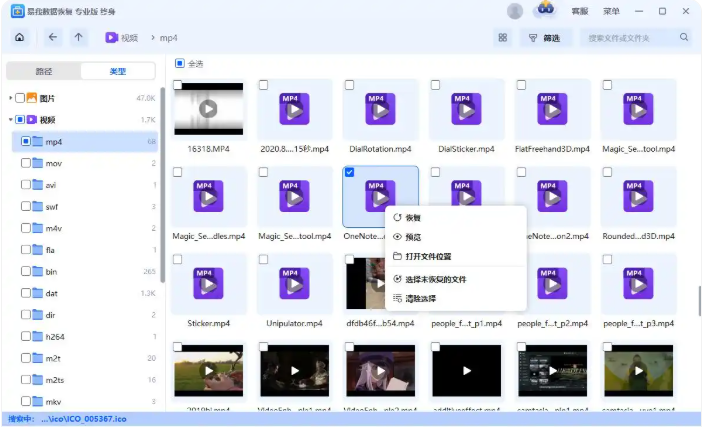Go up one folder level arrow

tap(78, 37)
